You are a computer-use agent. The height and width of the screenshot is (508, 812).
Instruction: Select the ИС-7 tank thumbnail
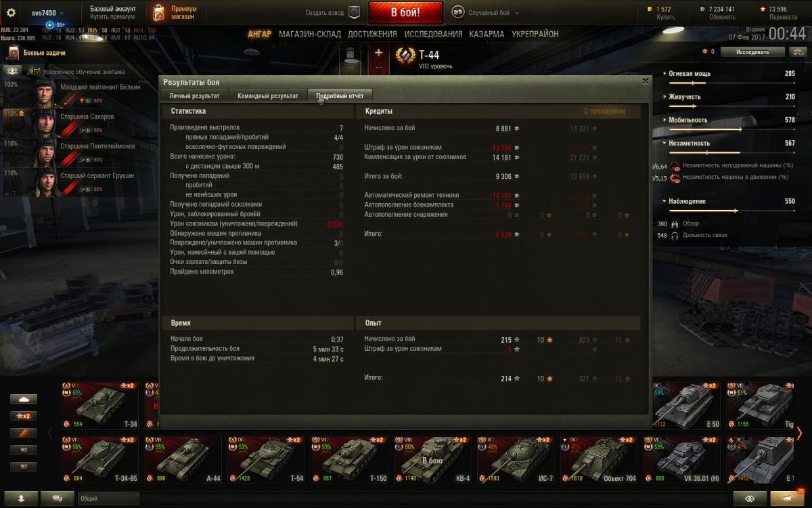point(518,460)
